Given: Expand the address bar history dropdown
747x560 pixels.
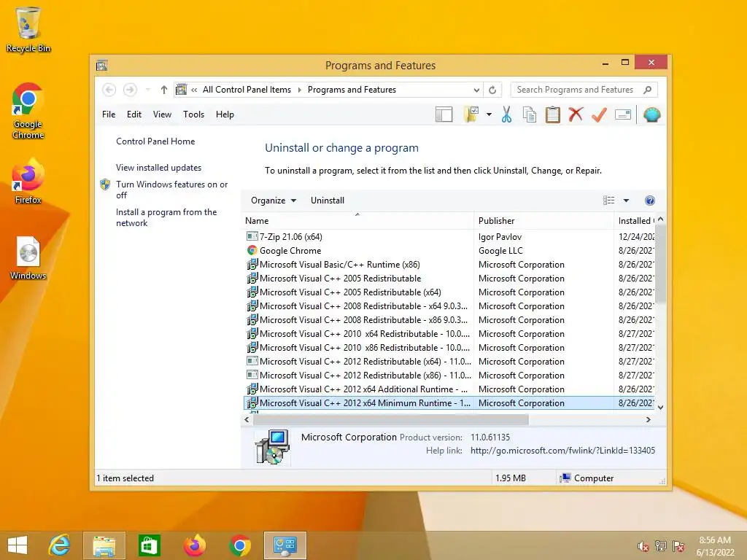Looking at the screenshot, I should pyautogui.click(x=476, y=90).
